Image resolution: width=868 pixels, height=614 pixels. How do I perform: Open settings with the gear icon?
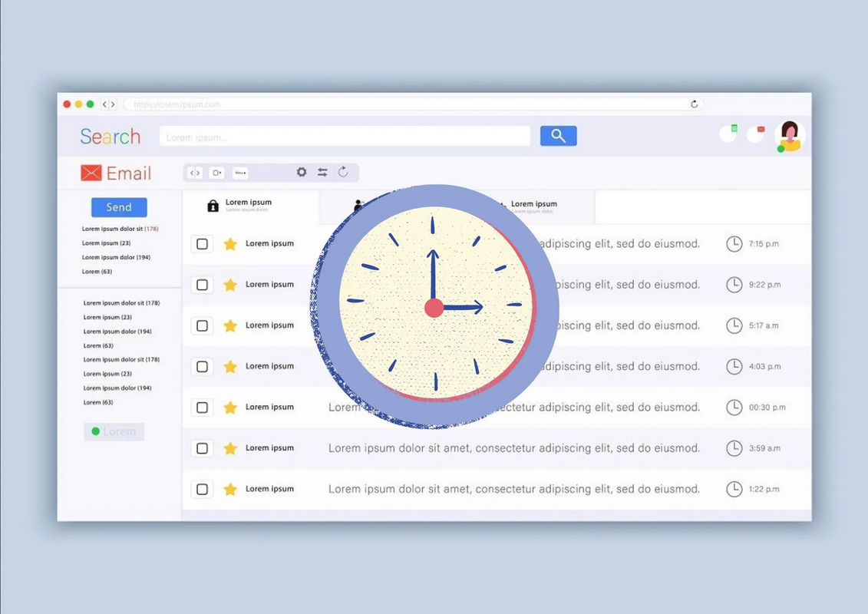(x=301, y=172)
